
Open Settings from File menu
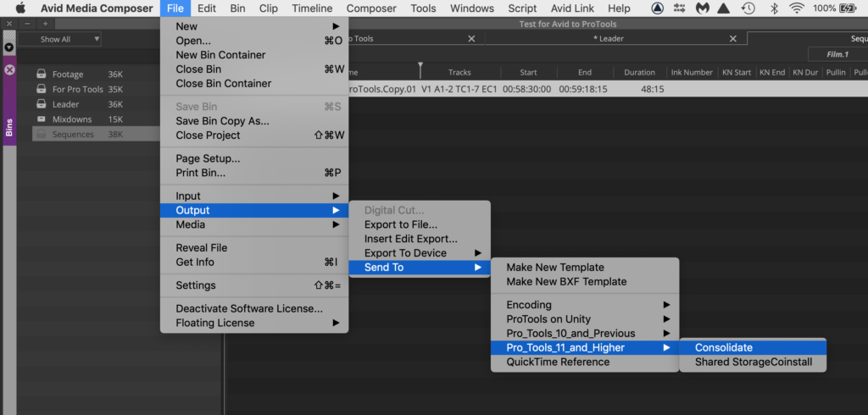point(254,285)
